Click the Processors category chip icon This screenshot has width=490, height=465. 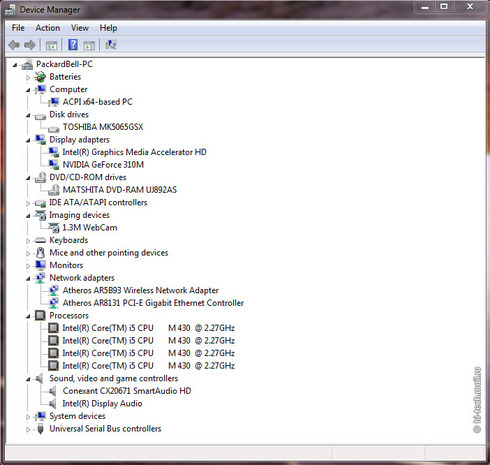pyautogui.click(x=40, y=315)
